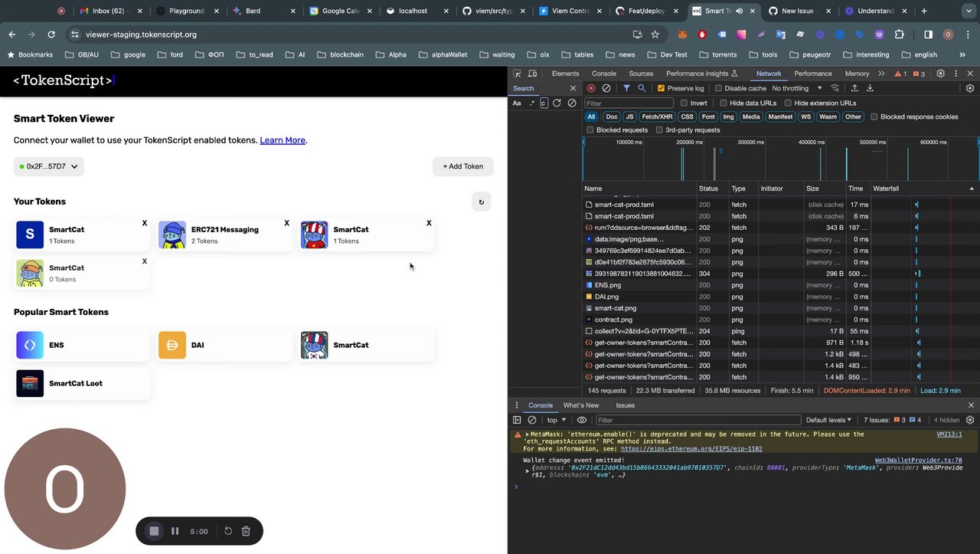Enable Blocked response cookies checkbox
Image resolution: width=980 pixels, height=554 pixels.
click(x=874, y=116)
